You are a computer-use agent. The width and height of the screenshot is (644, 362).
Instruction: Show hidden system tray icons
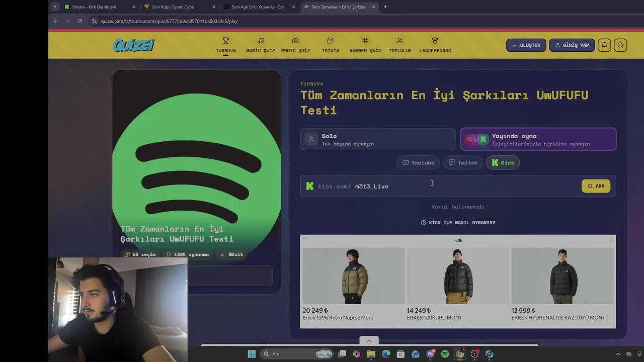pos(618,354)
